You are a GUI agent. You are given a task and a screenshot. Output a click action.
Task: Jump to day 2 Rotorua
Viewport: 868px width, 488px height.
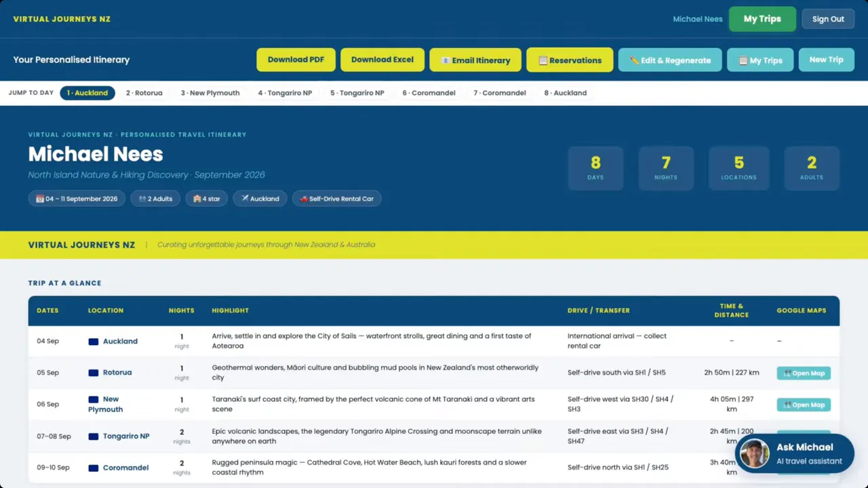pos(144,93)
